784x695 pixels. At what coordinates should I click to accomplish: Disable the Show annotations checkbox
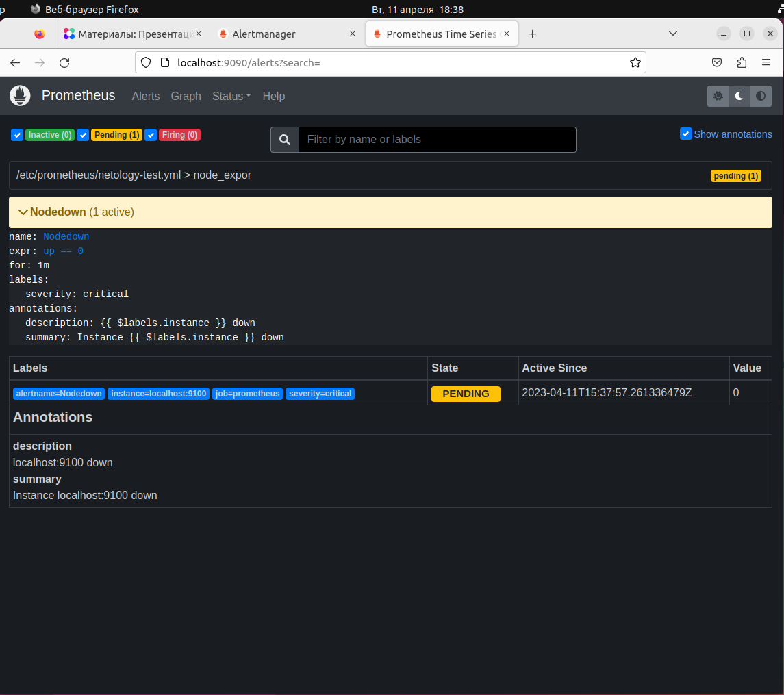point(685,134)
